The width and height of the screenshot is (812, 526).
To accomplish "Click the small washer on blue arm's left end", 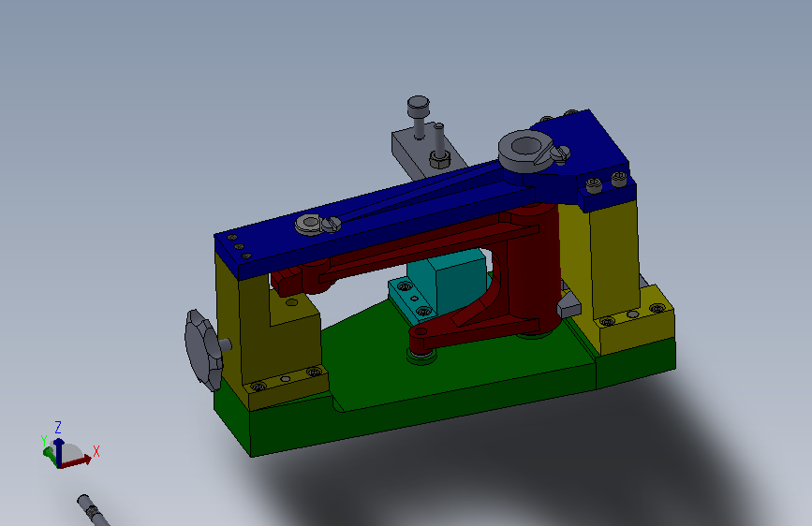I will pos(310,225).
